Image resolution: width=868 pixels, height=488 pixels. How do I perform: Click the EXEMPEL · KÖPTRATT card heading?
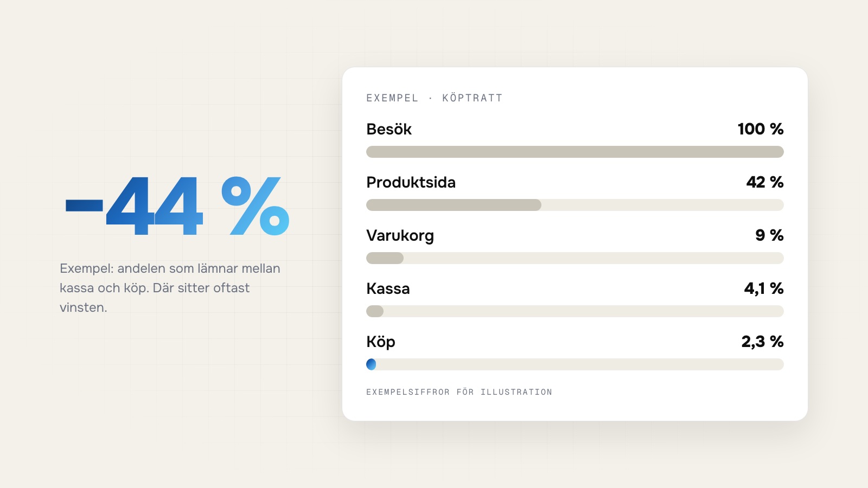click(435, 98)
